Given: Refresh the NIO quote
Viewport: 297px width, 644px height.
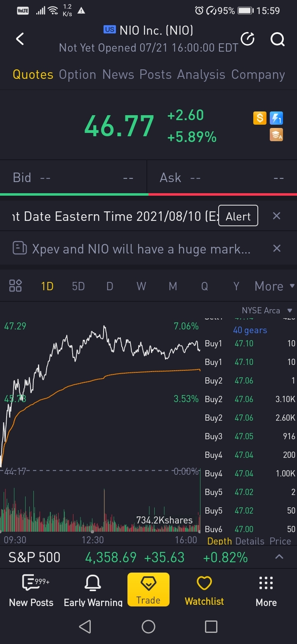Looking at the screenshot, I should [x=247, y=39].
